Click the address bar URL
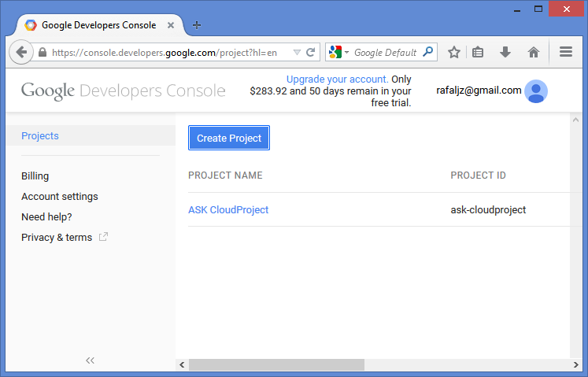 click(x=165, y=53)
